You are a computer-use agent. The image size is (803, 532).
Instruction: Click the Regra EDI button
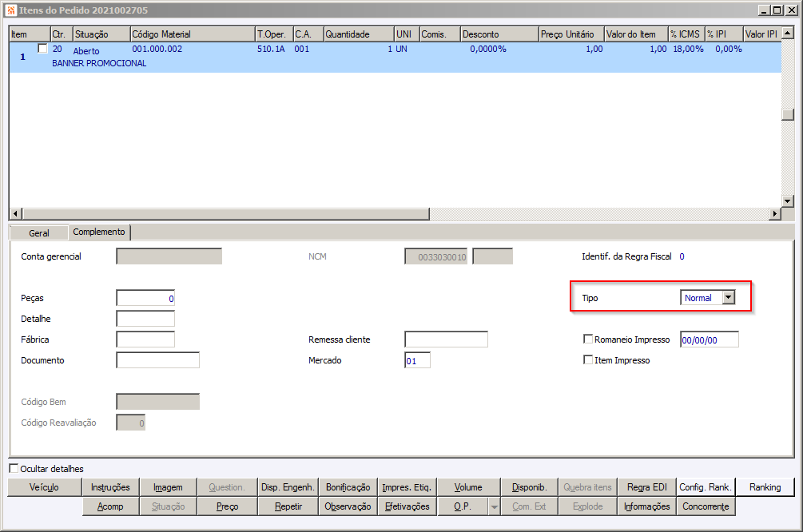pyautogui.click(x=647, y=487)
